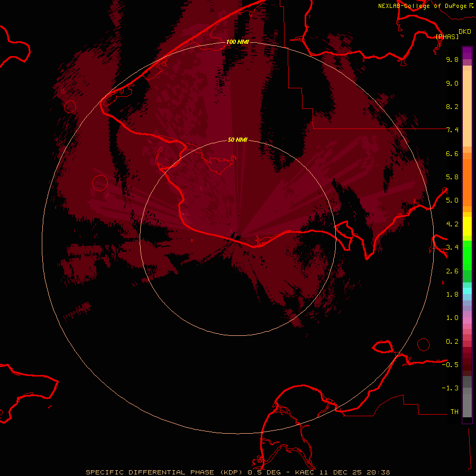Click the [PHAS] label above color scale

447,36
